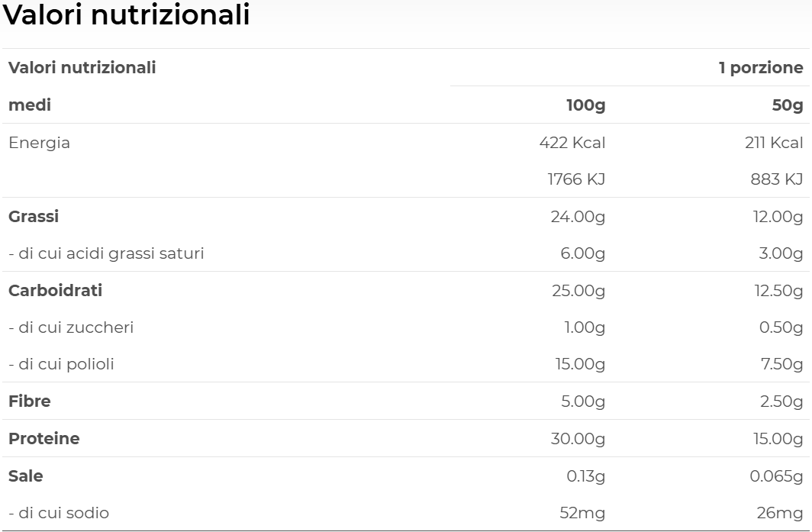Click the '24.00g' fat value
This screenshot has height=532, width=812.
[578, 217]
